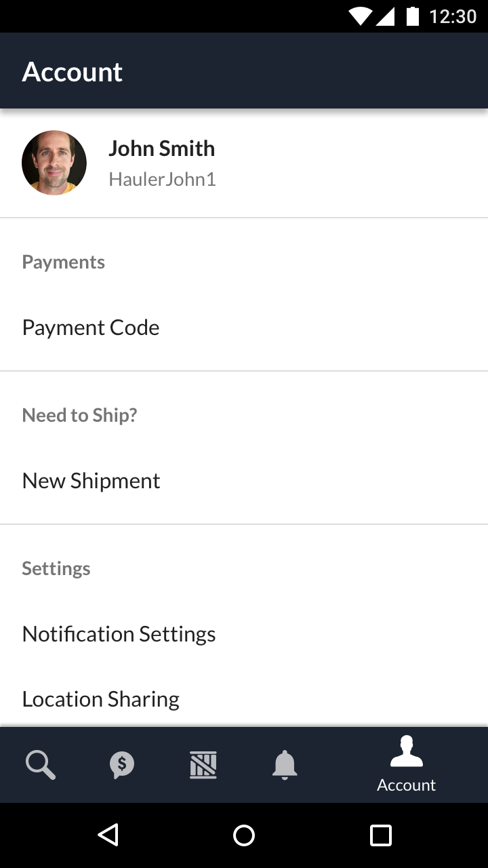Tap the Android recent apps square
488x868 pixels.
[x=380, y=835]
